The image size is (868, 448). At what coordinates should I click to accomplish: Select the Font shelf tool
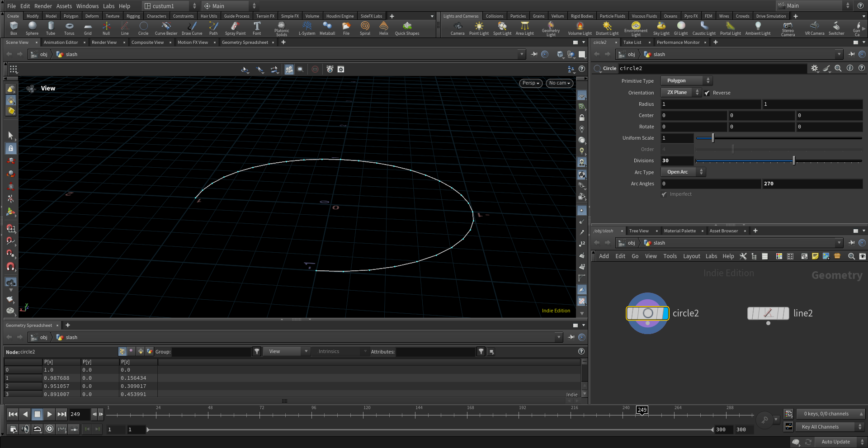[257, 28]
